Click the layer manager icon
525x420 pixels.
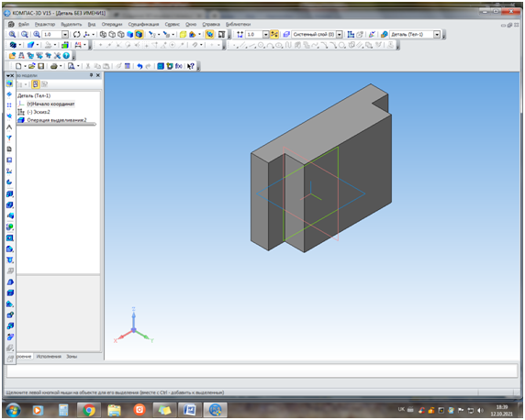tap(286, 34)
